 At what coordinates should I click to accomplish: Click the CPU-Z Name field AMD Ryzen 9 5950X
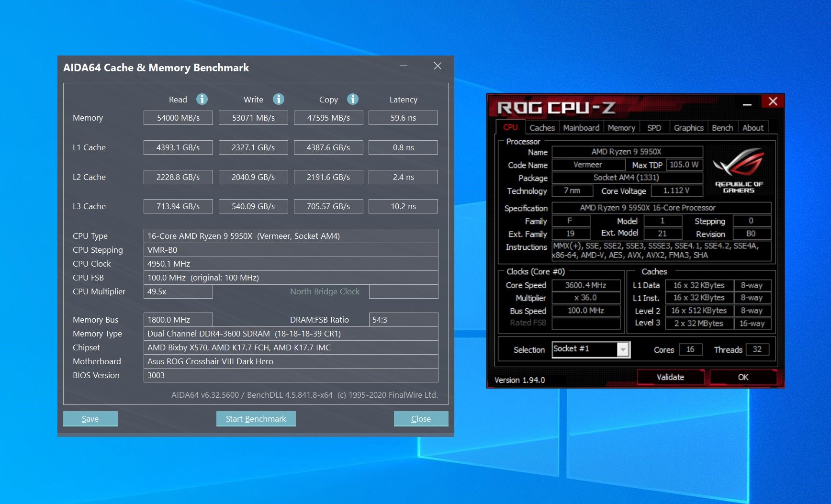pos(627,152)
